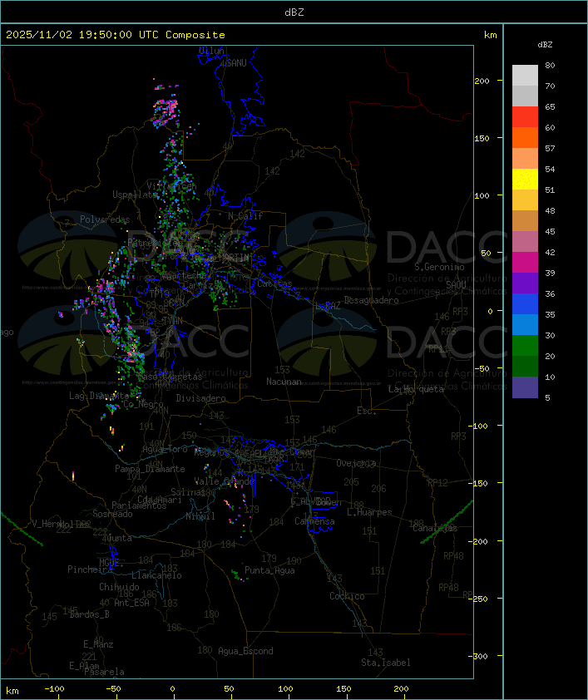Viewport: 588px width, 700px height.
Task: Click the timestamp '2025/11/02 19:50:00 UTC Composite'
Action: click(x=116, y=35)
